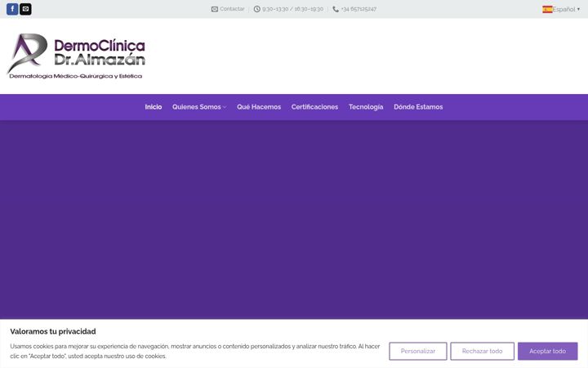
Task: Click the black email envelope icon
Action: 25,9
